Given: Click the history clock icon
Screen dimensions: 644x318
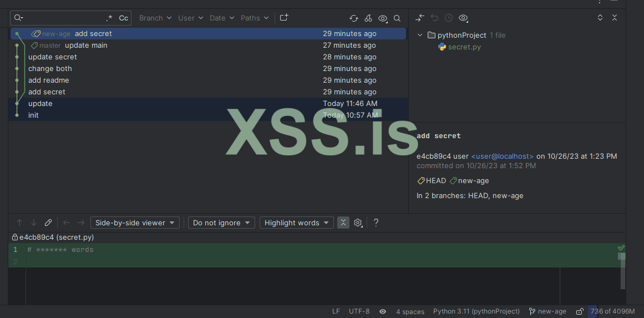Looking at the screenshot, I should point(449,18).
